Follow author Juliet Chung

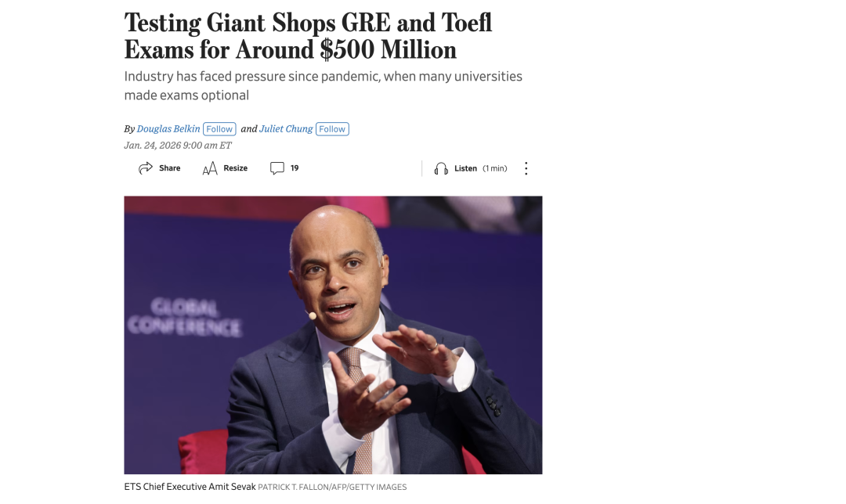(332, 129)
